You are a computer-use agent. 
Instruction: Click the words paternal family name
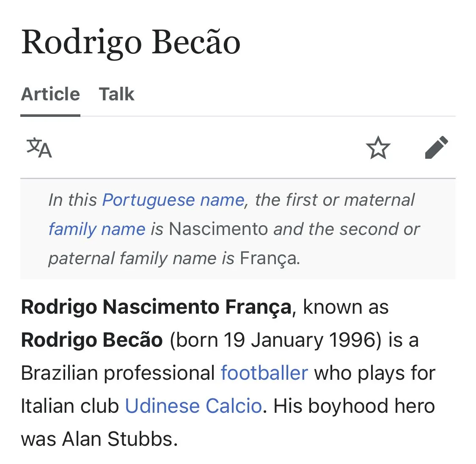pyautogui.click(x=132, y=258)
